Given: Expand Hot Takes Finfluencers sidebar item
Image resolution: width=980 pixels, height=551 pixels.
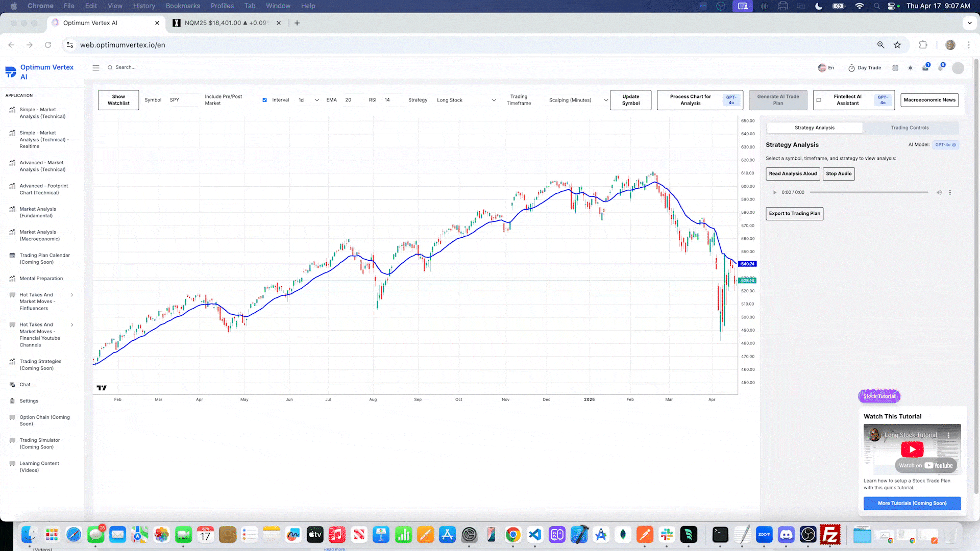Looking at the screenshot, I should coord(72,295).
